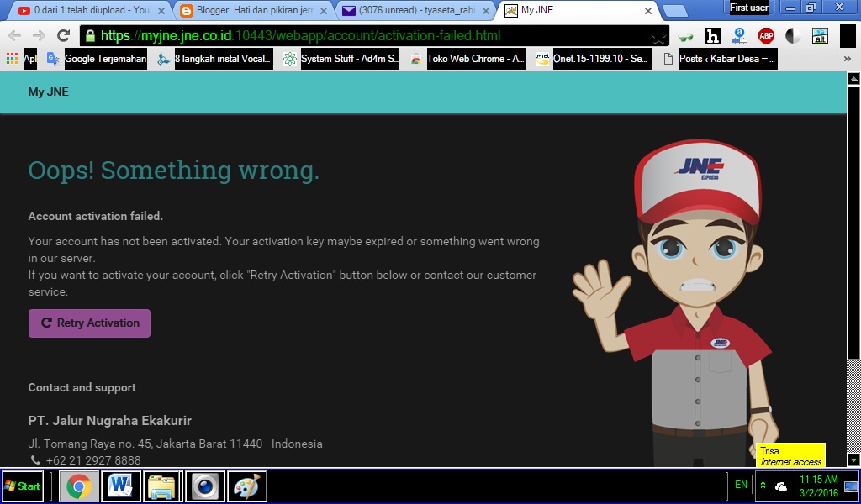861x504 pixels.
Task: Click the 'Contact and support' heading
Action: point(82,388)
